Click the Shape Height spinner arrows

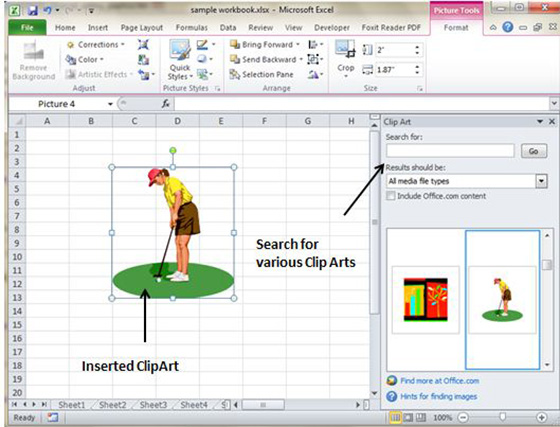[x=417, y=50]
